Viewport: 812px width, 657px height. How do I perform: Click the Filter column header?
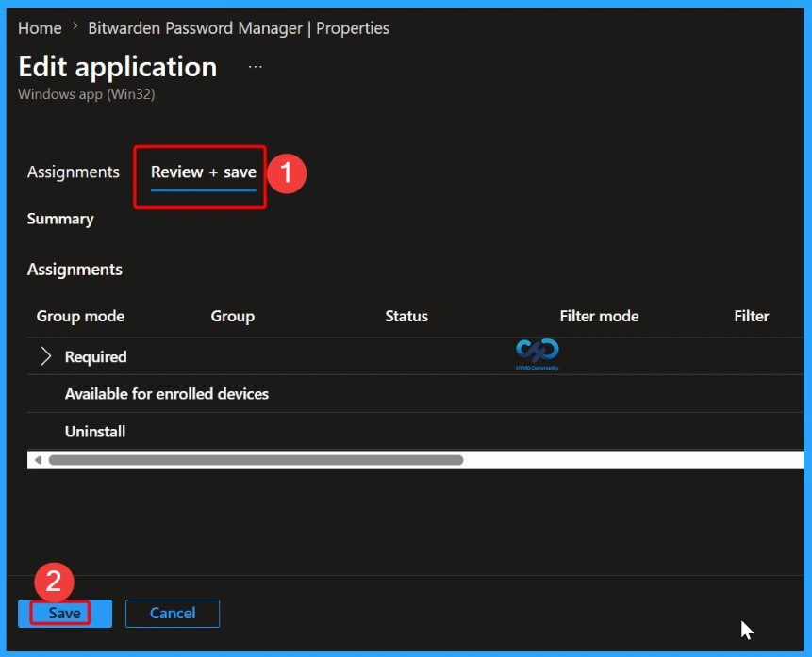pyautogui.click(x=752, y=316)
